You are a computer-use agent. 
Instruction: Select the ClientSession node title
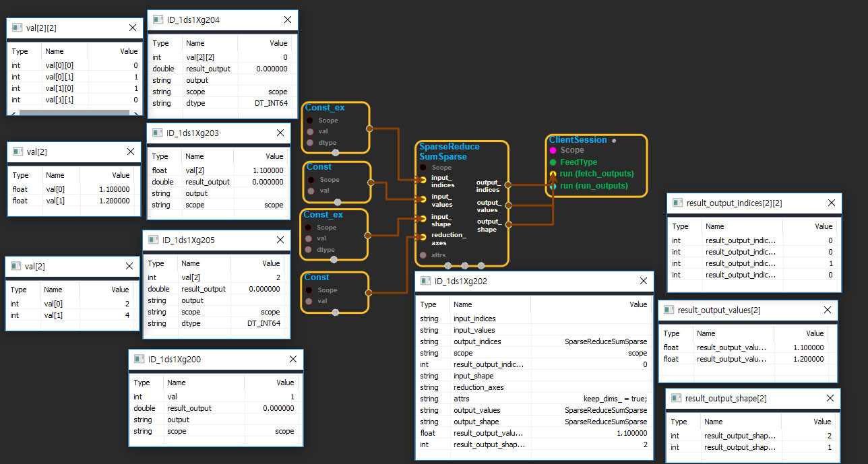(578, 140)
